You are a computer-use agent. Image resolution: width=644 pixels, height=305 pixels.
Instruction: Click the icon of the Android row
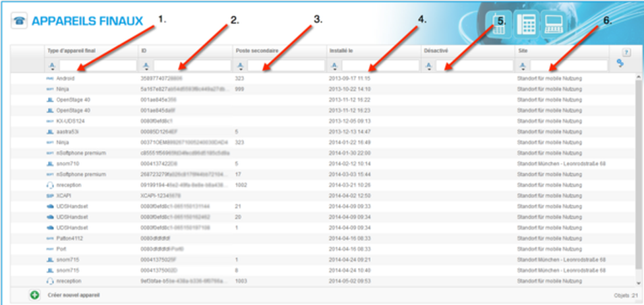pos(50,78)
